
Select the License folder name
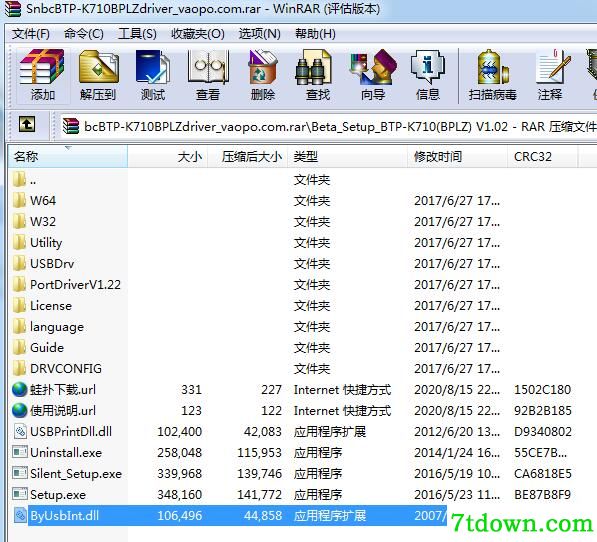pos(51,305)
